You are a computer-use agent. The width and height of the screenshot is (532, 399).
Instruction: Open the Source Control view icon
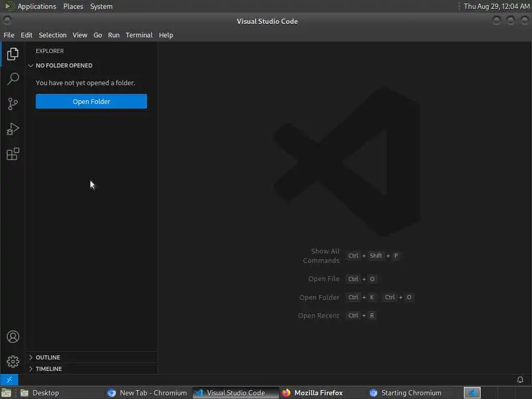tap(13, 104)
